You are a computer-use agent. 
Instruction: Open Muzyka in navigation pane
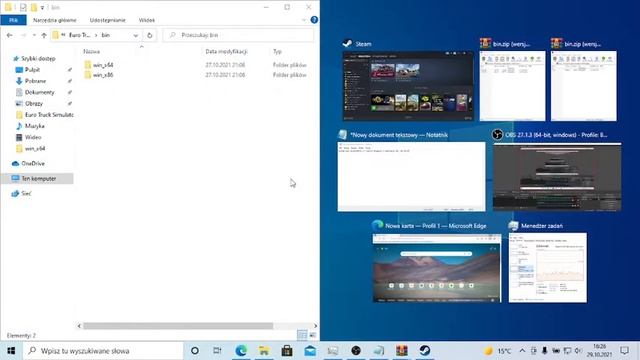(34, 126)
